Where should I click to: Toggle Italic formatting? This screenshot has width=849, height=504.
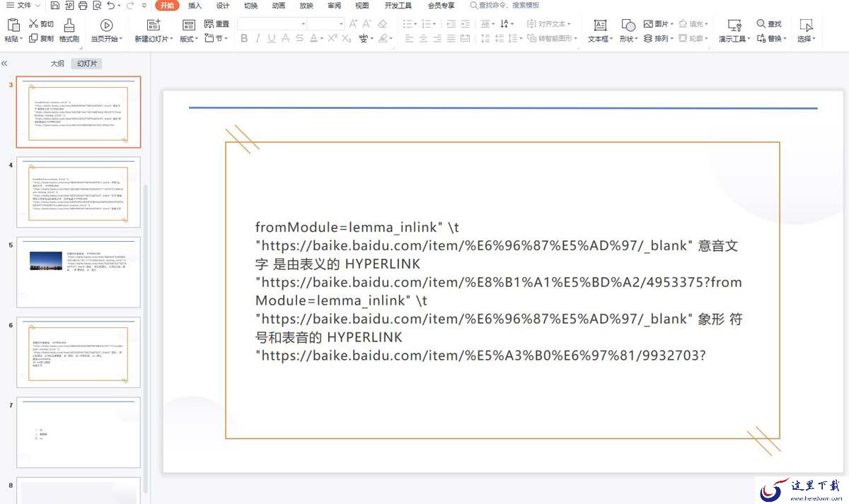(258, 39)
